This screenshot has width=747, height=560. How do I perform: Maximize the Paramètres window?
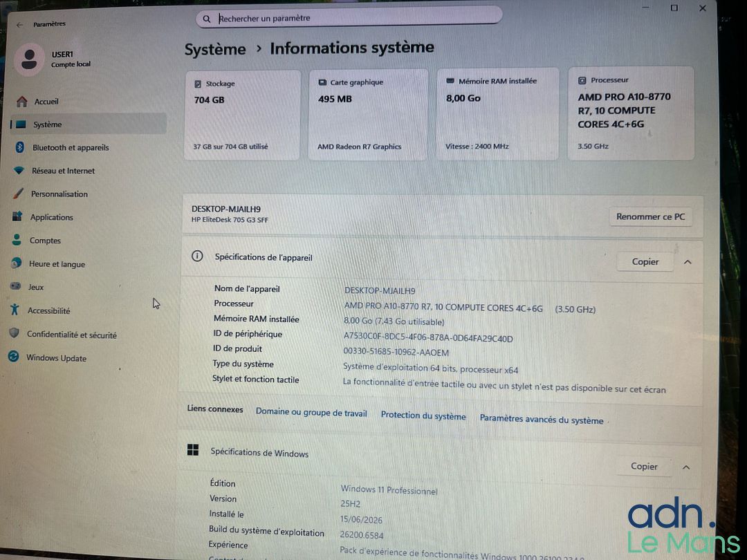[x=674, y=8]
